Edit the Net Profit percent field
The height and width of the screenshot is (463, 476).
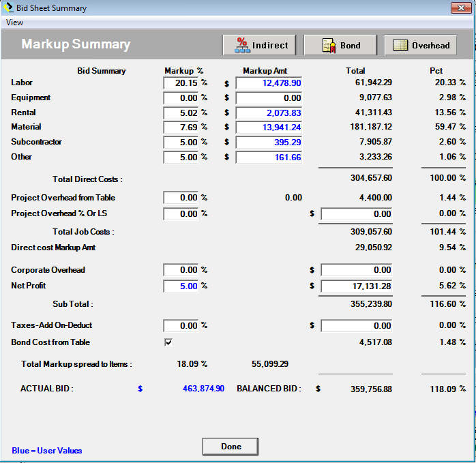(x=181, y=286)
